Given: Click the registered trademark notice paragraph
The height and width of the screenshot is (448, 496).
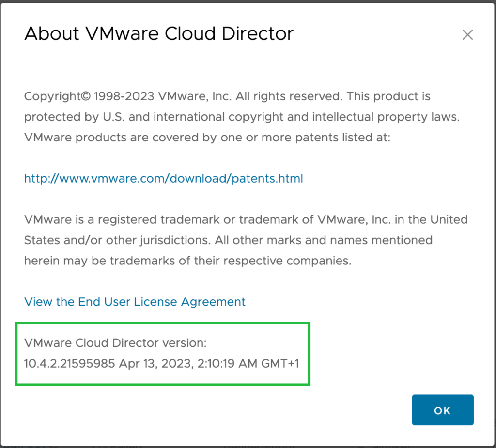Looking at the screenshot, I should coord(246,240).
